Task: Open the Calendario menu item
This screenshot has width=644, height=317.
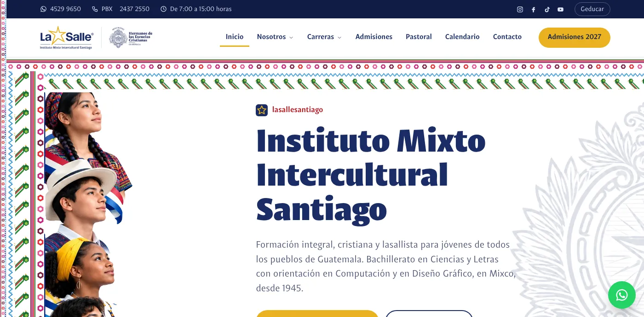Action: coord(462,37)
